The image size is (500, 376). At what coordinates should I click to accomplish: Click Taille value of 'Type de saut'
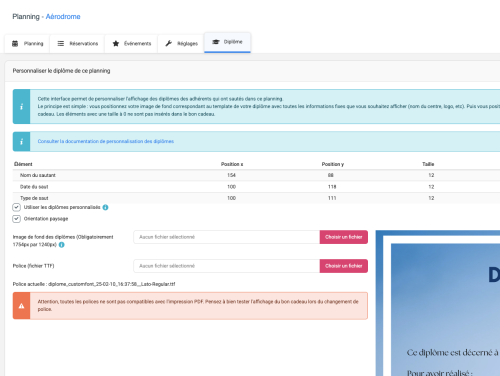pyautogui.click(x=431, y=198)
